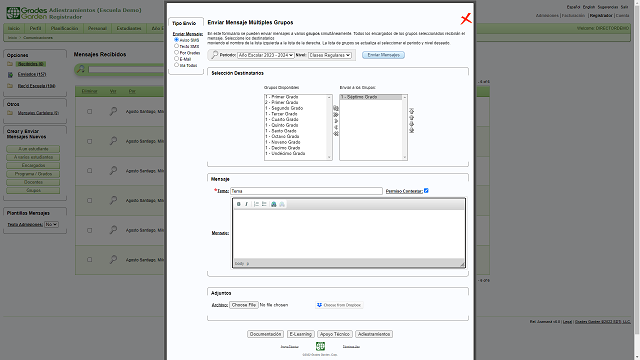
Task: Move selected group to bottom of list
Action: pos(411,130)
